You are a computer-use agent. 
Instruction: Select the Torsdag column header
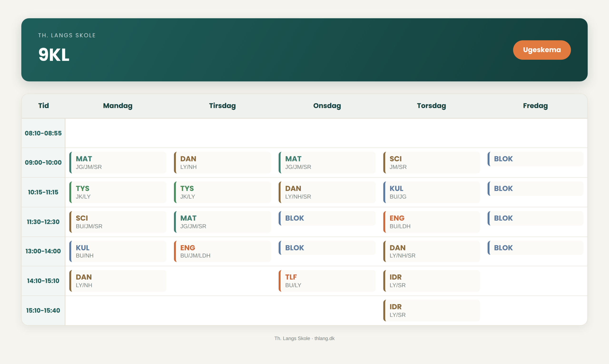pyautogui.click(x=431, y=106)
